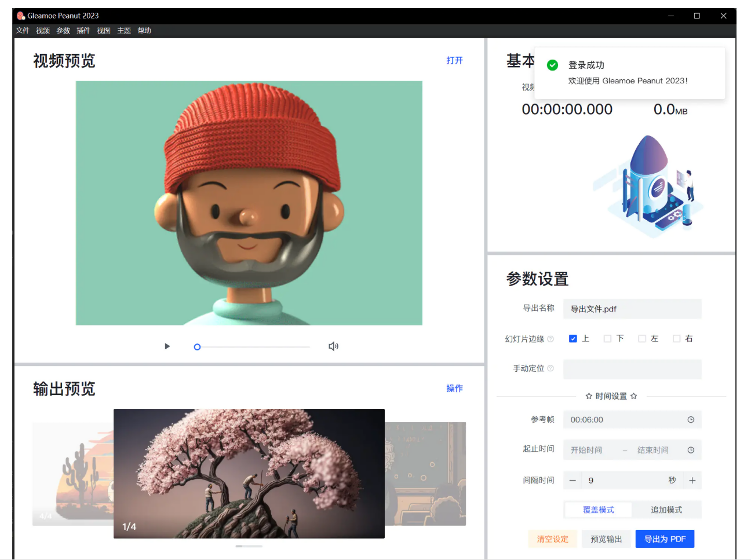Enable the 下 slide edge checkbox

[607, 339]
